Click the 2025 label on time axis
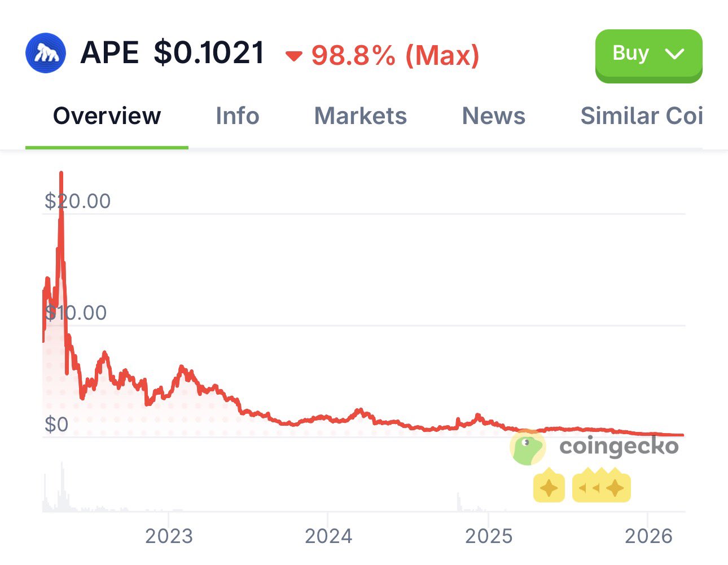 tap(489, 536)
